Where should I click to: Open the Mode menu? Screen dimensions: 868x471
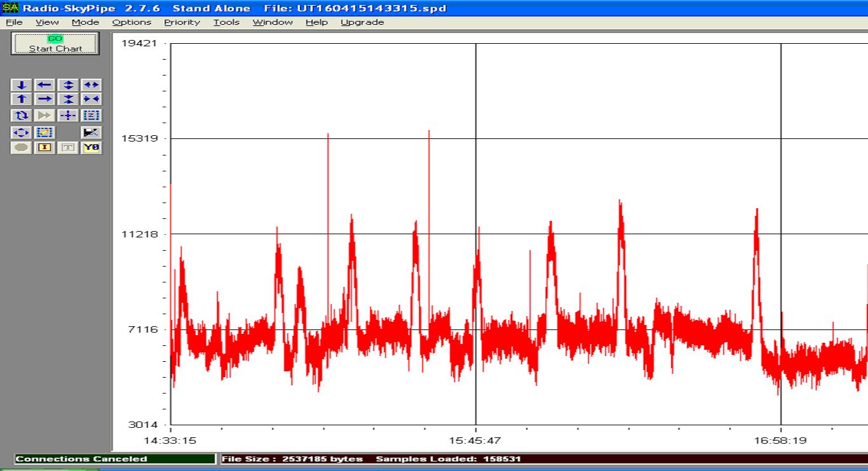85,22
